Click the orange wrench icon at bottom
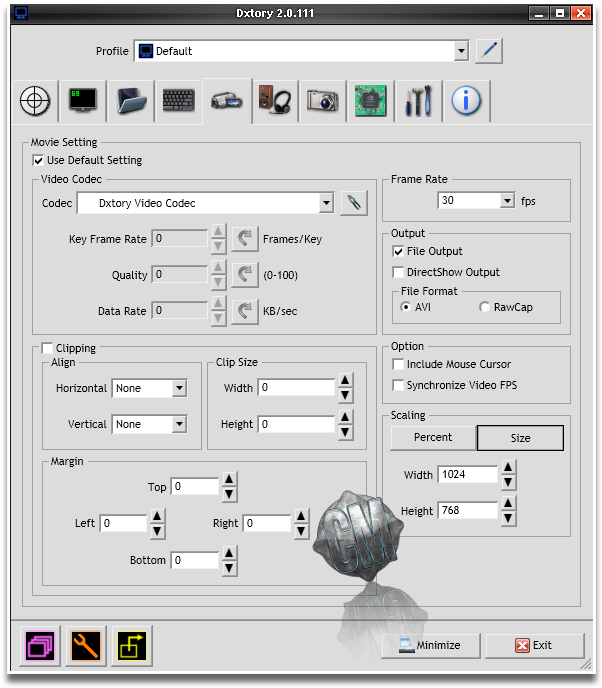This screenshot has width=602, height=688. [x=86, y=646]
